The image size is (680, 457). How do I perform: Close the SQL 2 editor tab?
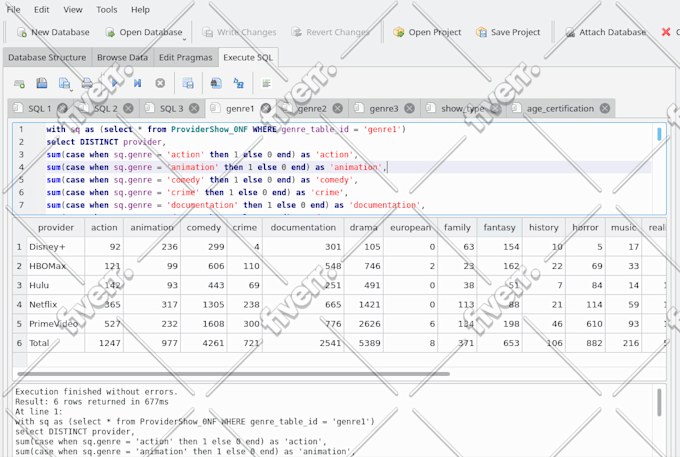point(128,108)
